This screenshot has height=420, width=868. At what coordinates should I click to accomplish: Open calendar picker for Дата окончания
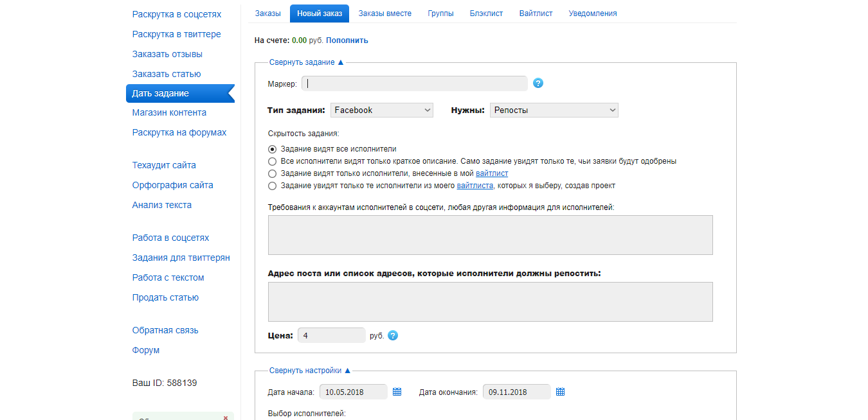coord(560,392)
